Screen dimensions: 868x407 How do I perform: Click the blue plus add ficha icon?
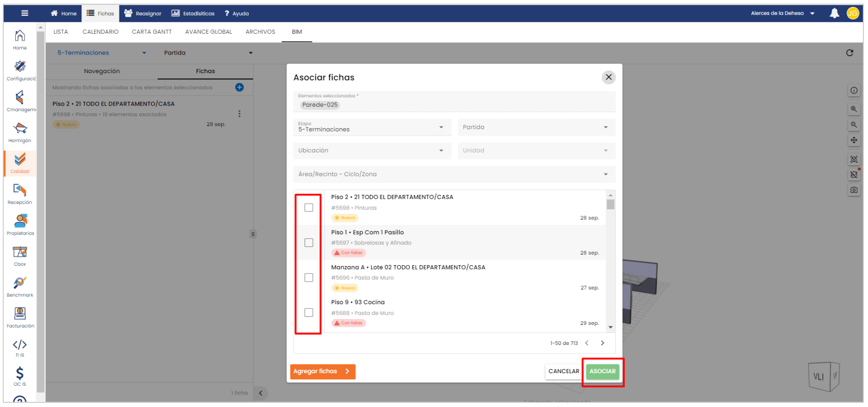tap(239, 88)
